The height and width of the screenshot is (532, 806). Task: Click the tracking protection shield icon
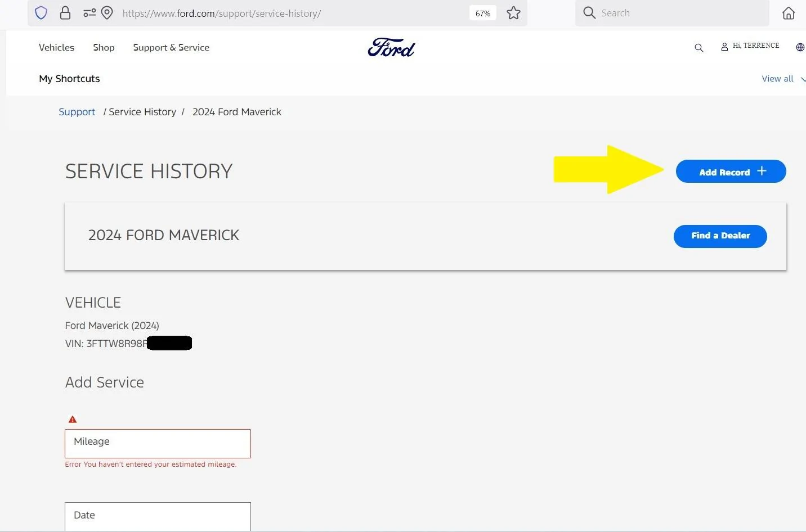click(41, 13)
